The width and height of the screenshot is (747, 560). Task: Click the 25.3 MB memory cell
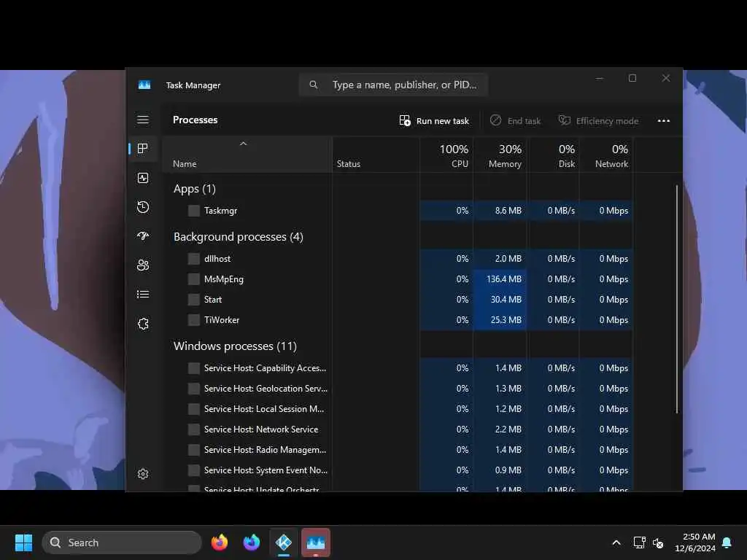click(x=500, y=320)
